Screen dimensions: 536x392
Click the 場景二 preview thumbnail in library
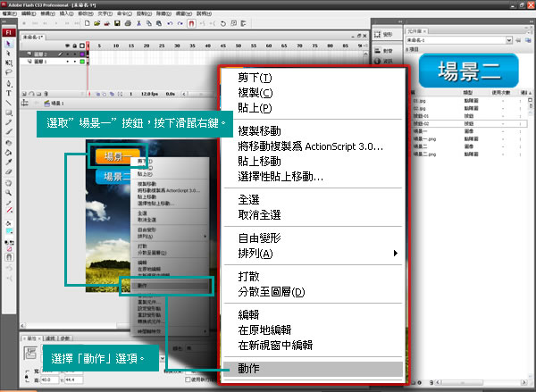468,71
